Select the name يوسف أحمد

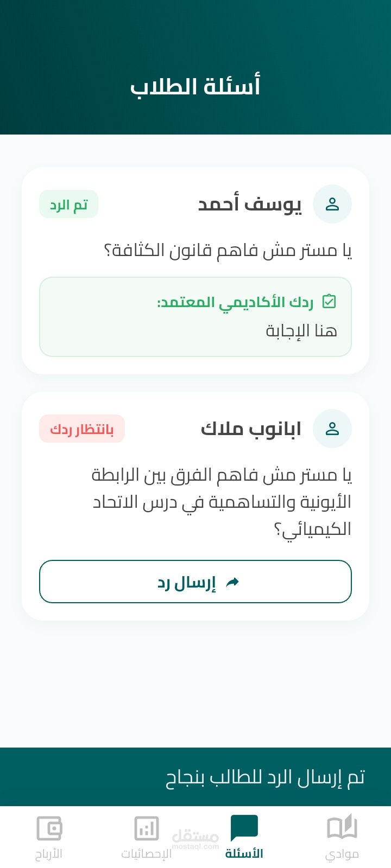pos(249,204)
